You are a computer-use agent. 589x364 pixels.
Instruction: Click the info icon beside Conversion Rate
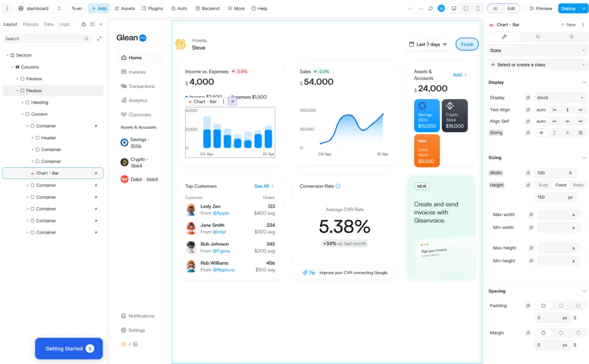338,186
